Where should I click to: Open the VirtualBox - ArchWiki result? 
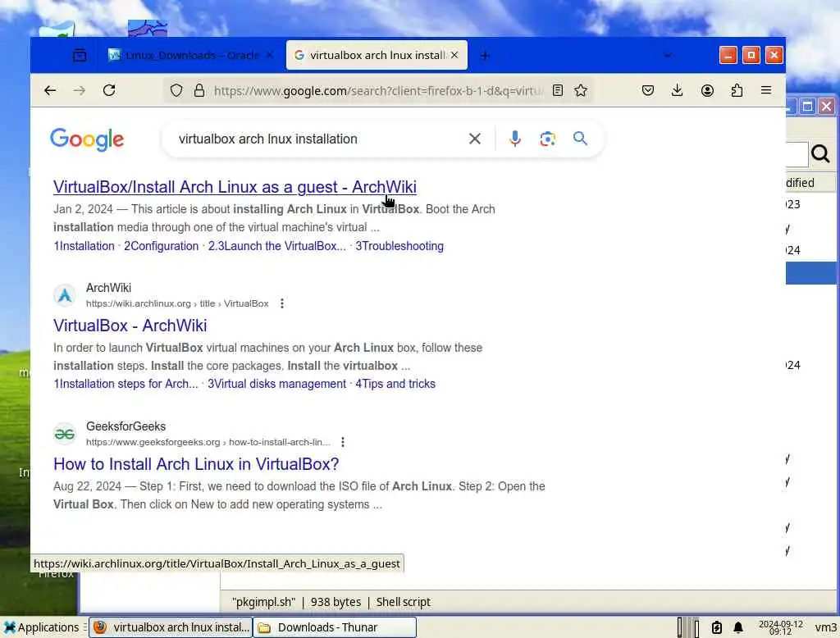[x=130, y=326]
